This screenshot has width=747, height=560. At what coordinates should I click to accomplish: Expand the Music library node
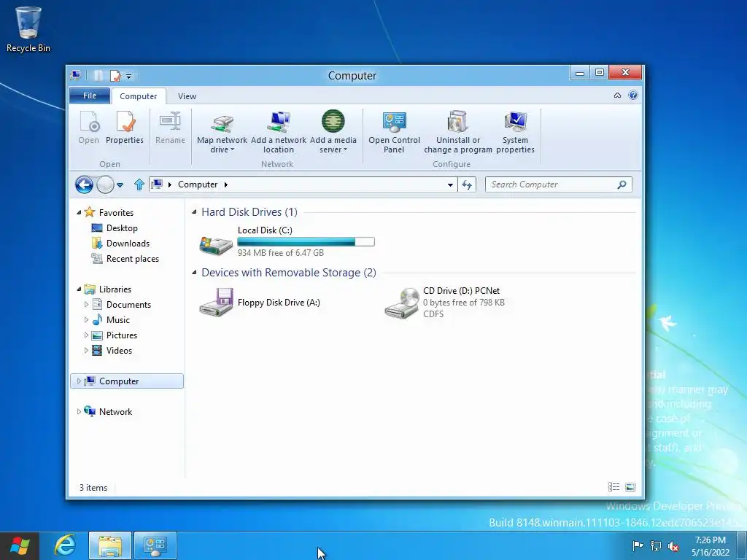point(86,319)
